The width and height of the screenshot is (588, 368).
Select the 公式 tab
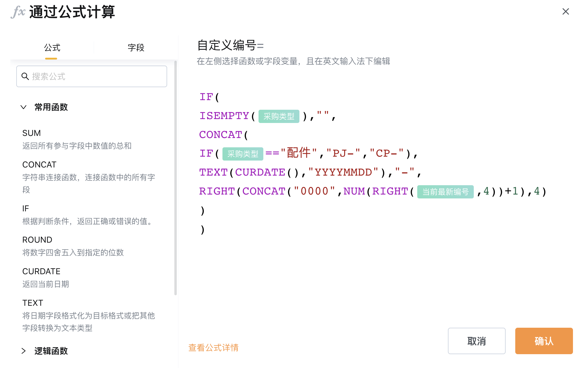(52, 48)
